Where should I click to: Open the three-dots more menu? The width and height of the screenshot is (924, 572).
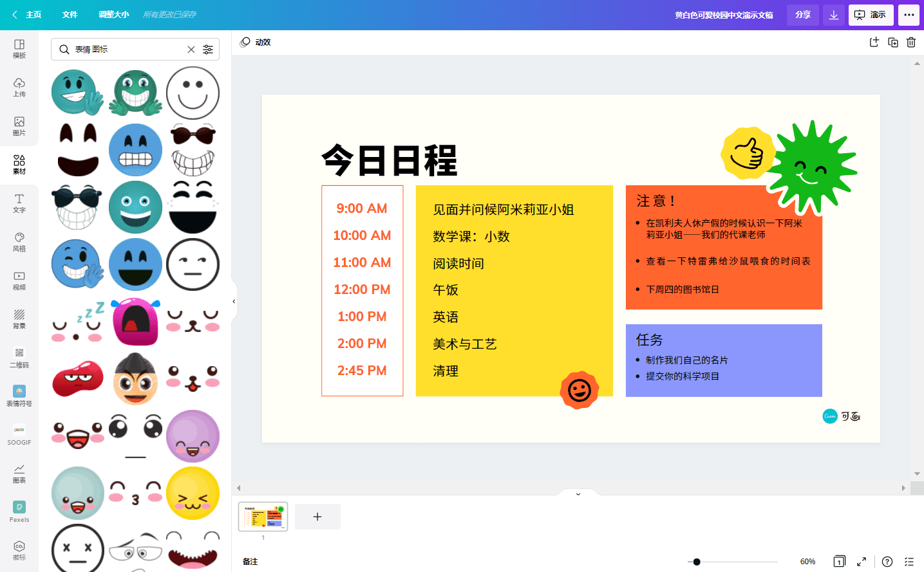(909, 15)
